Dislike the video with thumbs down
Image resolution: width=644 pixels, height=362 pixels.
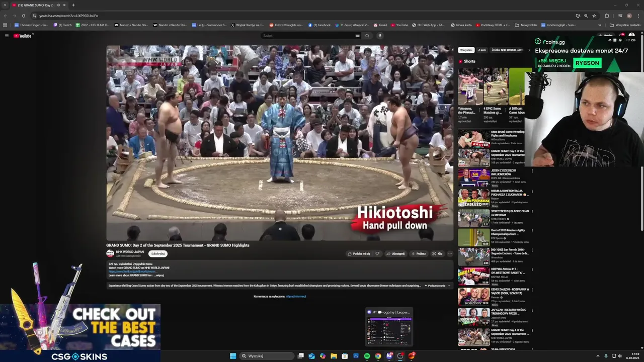coord(377,253)
